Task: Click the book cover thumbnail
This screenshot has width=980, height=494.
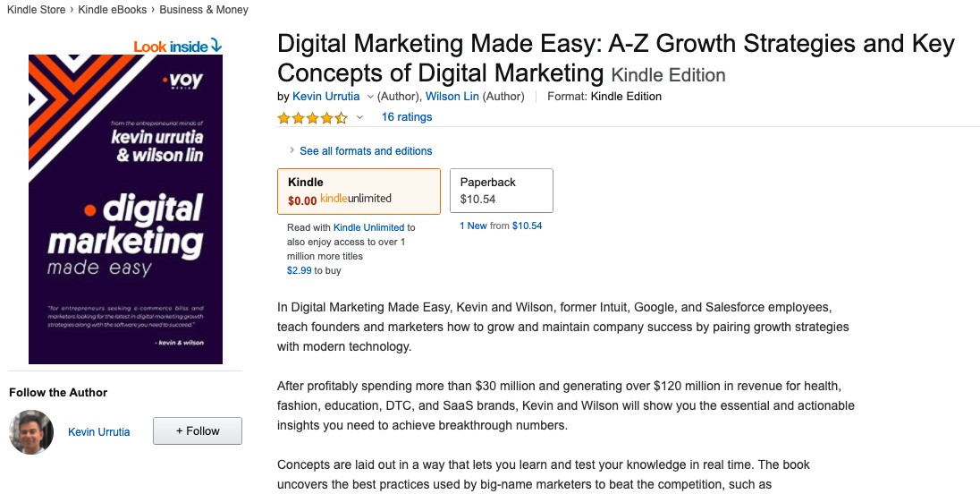Action: pos(125,209)
